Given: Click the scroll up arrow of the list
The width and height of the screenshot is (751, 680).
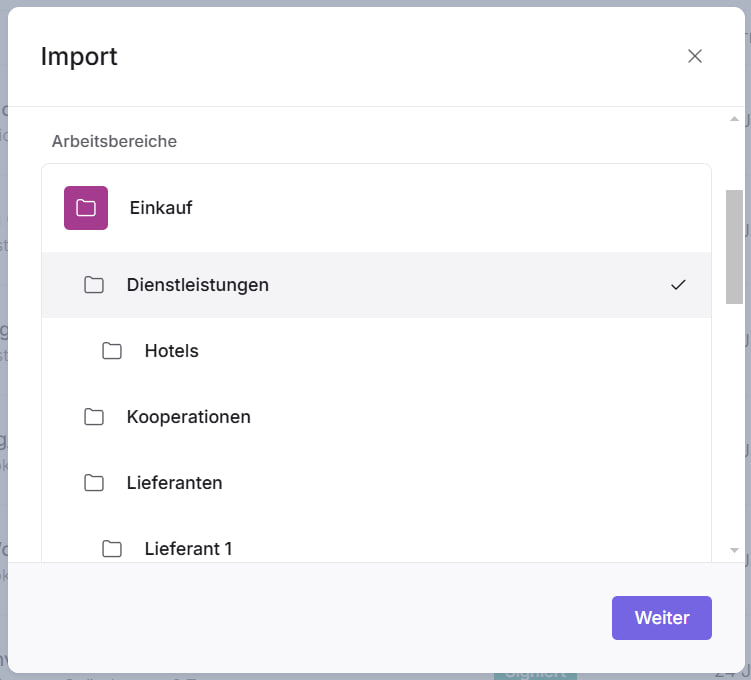Looking at the screenshot, I should pos(735,119).
